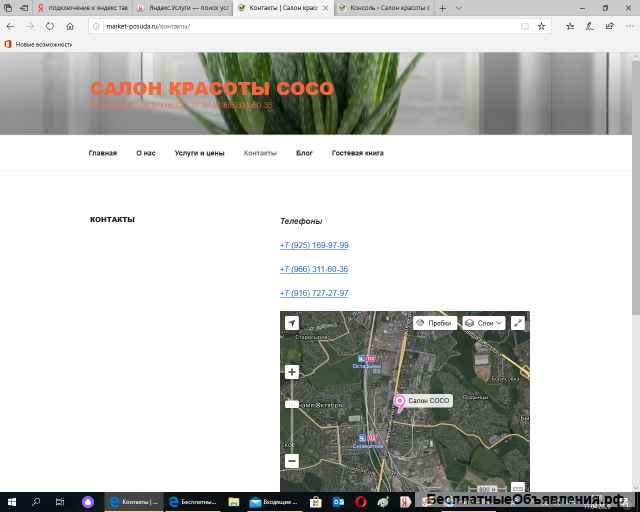640x512 pixels.
Task: Open the Блог menu item
Action: click(304, 153)
